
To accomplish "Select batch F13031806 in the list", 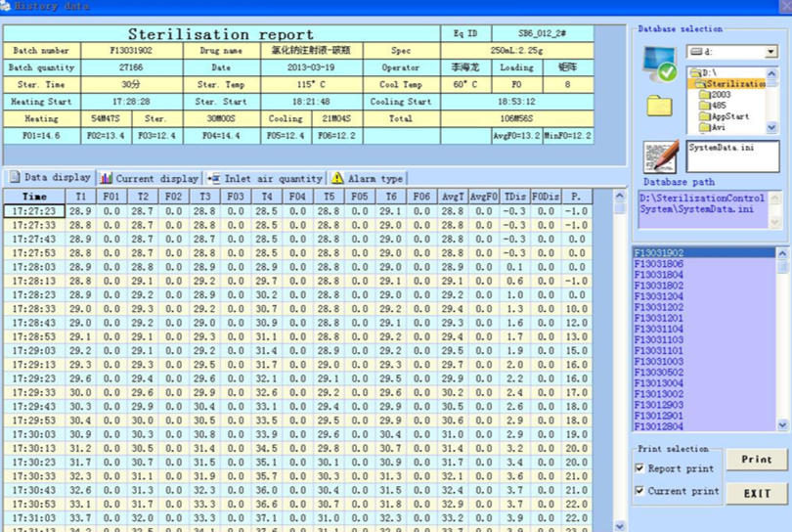I will point(659,264).
